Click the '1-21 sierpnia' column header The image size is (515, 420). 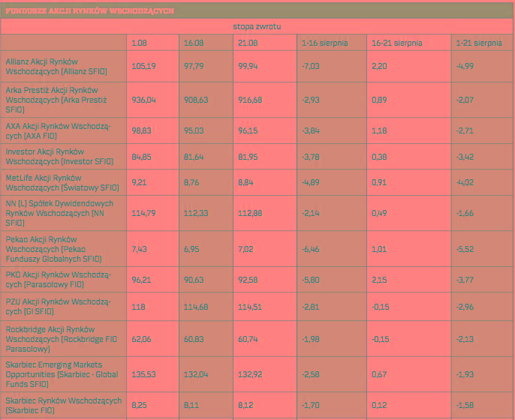coord(479,43)
